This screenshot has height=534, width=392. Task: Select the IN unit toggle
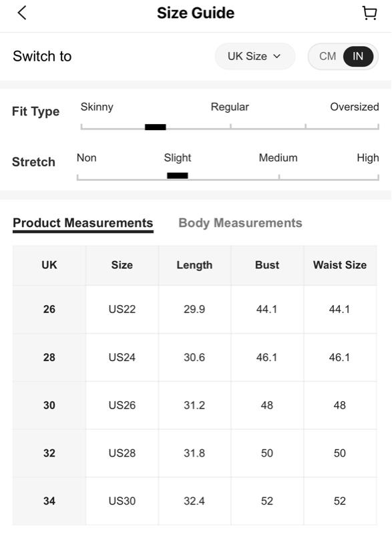click(x=358, y=56)
